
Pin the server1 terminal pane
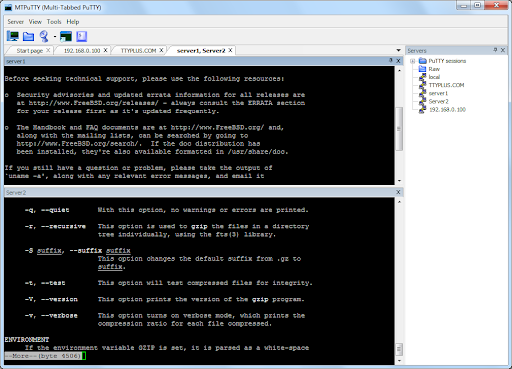coord(391,61)
